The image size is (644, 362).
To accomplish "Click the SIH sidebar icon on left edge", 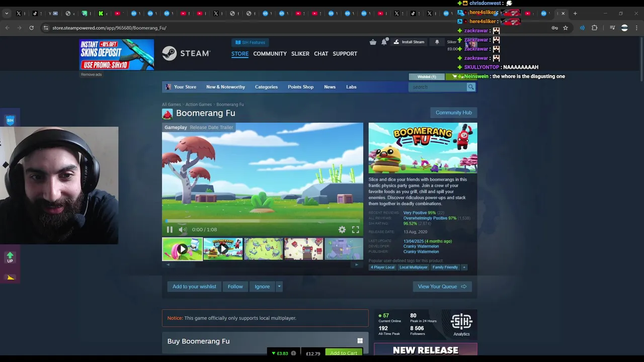I will 10,120.
